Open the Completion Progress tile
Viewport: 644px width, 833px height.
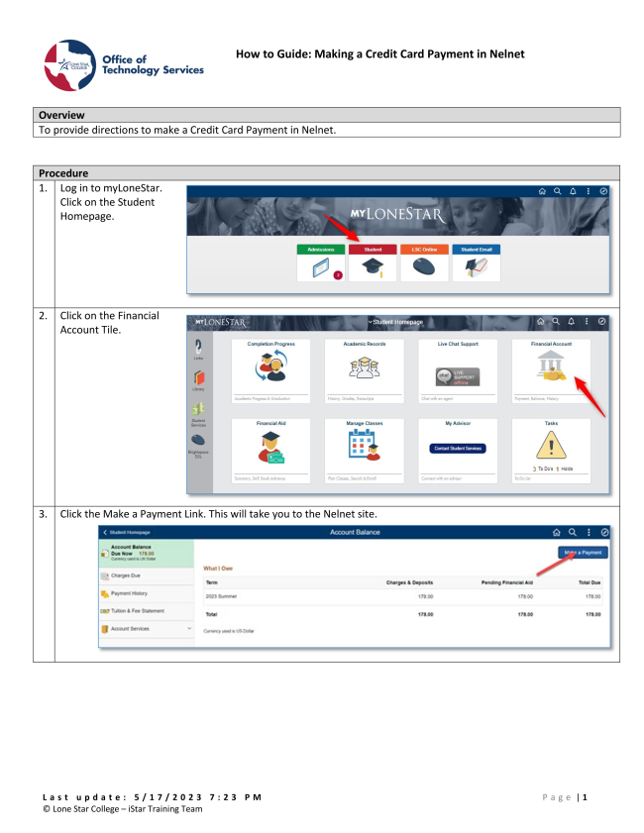(271, 370)
